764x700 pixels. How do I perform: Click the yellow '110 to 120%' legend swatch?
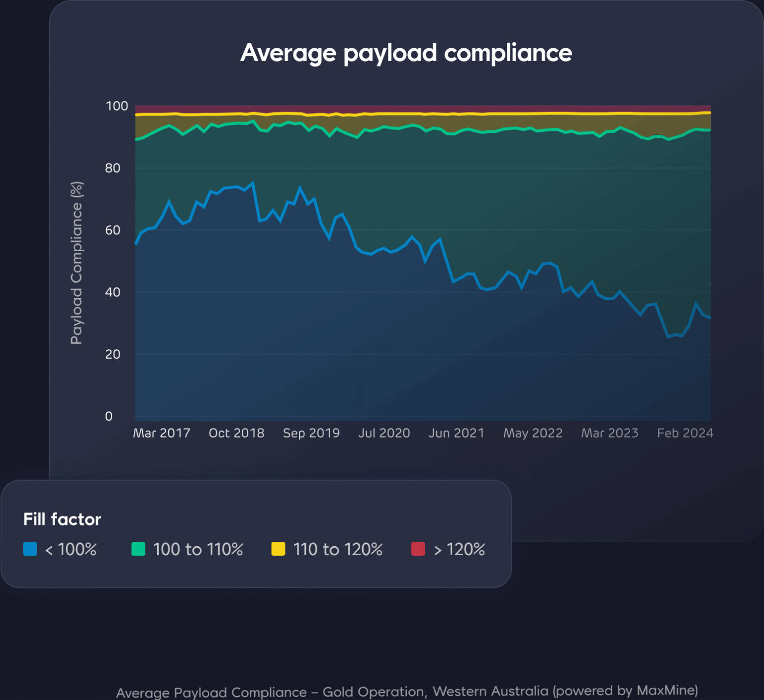point(278,549)
